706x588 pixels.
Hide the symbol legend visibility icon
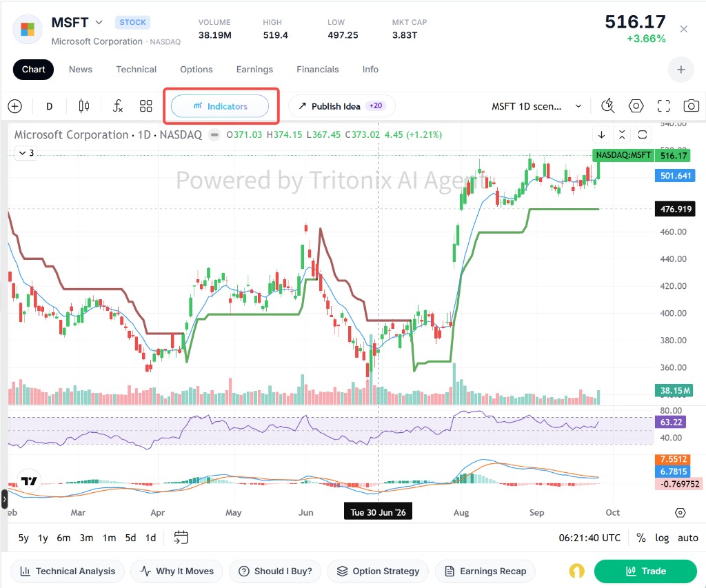click(x=214, y=134)
